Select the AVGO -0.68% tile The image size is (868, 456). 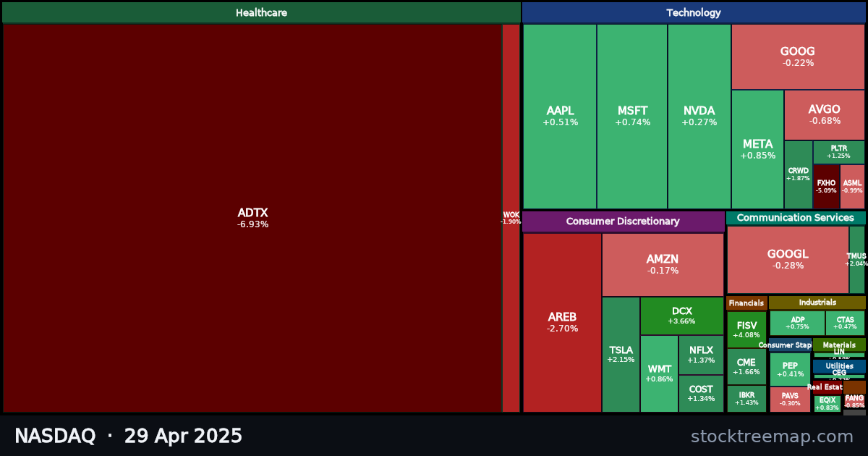pyautogui.click(x=825, y=115)
